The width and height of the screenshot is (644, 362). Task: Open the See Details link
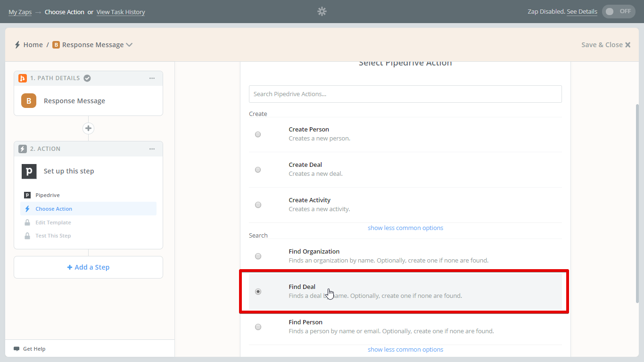pyautogui.click(x=582, y=12)
